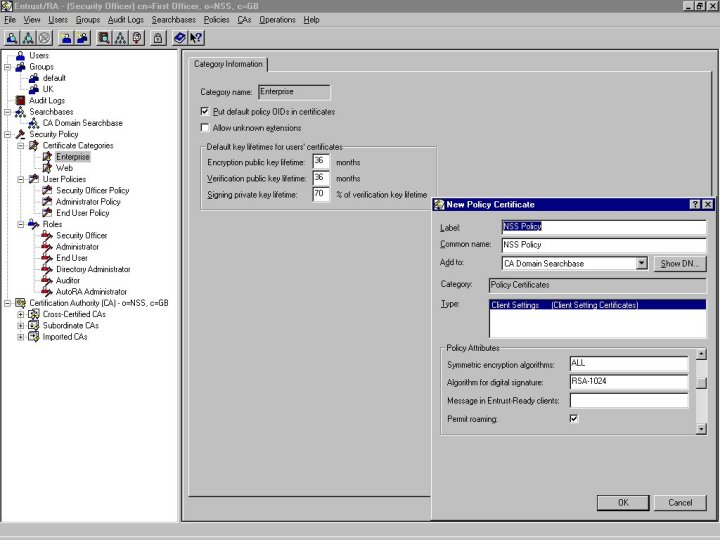This screenshot has width=720, height=540.
Task: Click the Show DN... button
Action: (x=680, y=264)
